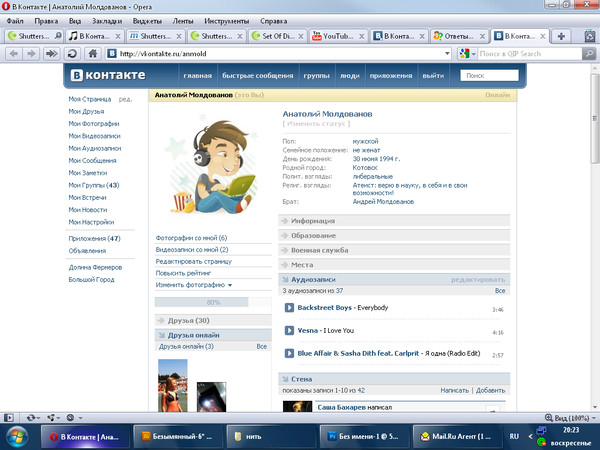600x450 pixels.
Task: Expand the Информация section
Action: click(394, 221)
